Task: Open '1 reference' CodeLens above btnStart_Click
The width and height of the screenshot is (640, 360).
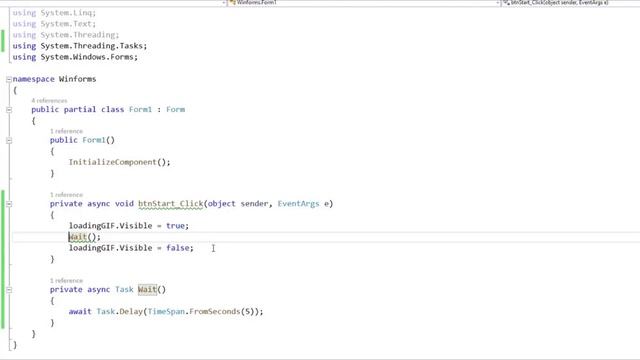Action: [x=66, y=195]
